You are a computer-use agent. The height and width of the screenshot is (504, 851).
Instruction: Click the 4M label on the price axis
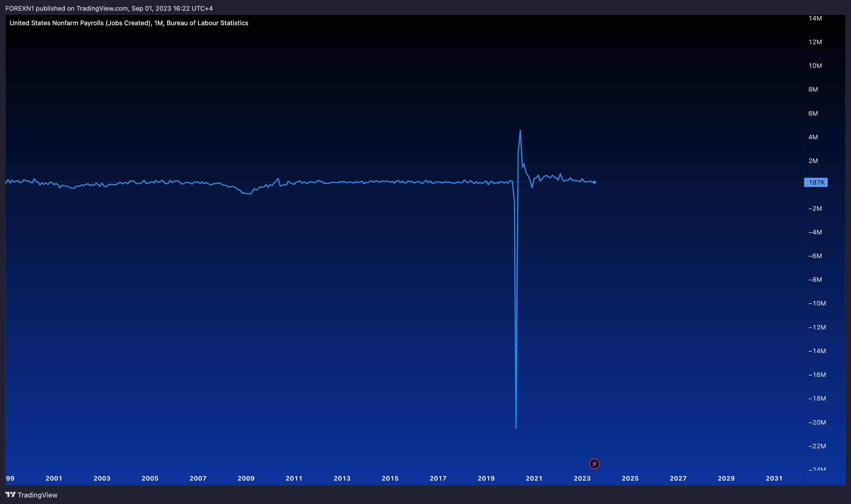(813, 137)
